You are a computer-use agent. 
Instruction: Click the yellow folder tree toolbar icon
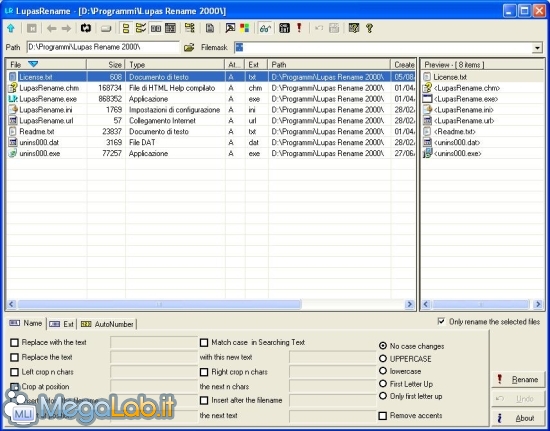[x=189, y=28]
